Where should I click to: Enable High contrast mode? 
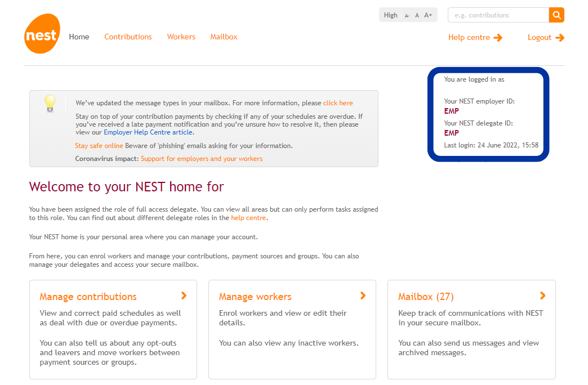point(390,15)
